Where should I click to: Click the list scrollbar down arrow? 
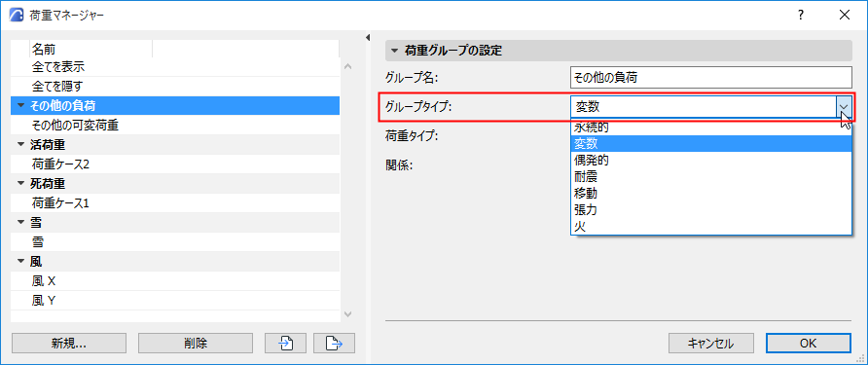347,314
